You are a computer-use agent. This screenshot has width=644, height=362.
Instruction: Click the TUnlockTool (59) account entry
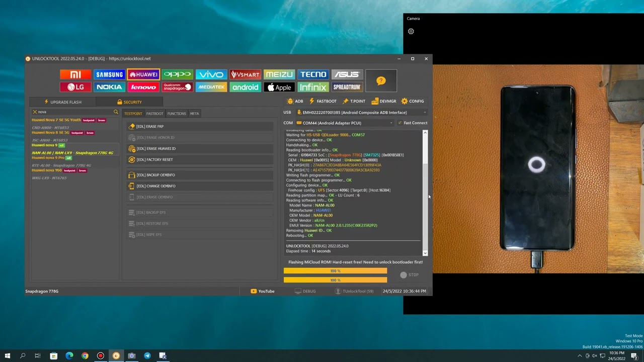pyautogui.click(x=354, y=291)
